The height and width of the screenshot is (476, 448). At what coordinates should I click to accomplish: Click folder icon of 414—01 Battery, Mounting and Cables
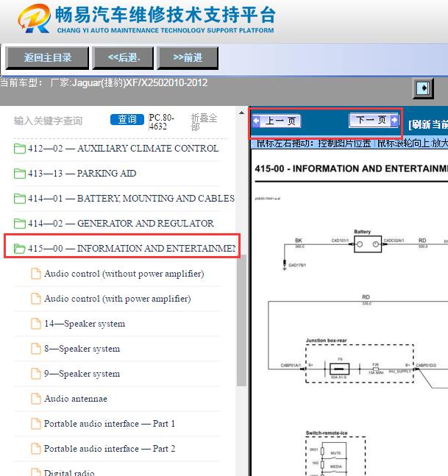coord(20,199)
